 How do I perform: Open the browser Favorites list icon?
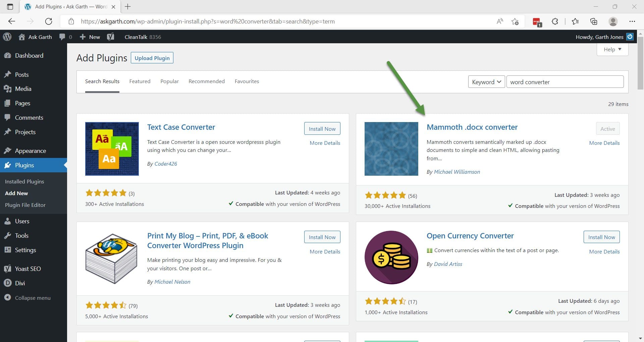(575, 21)
